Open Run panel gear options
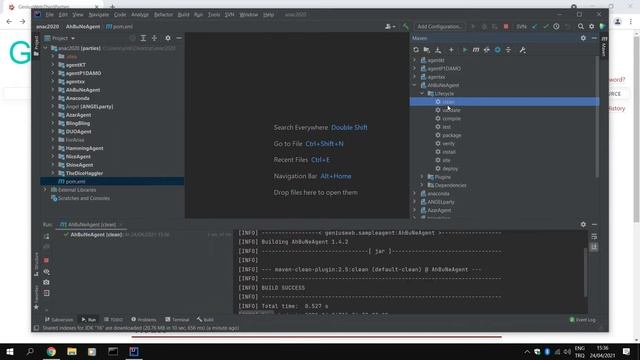The height and width of the screenshot is (360, 640). (583, 224)
